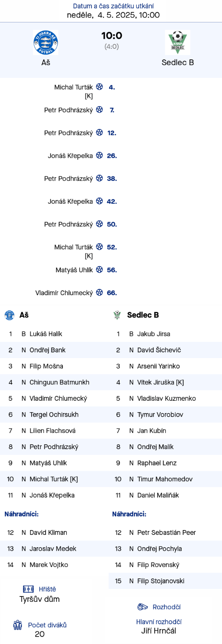
Task: Click the small Aš badge above lineup
Action: [x=9, y=315]
